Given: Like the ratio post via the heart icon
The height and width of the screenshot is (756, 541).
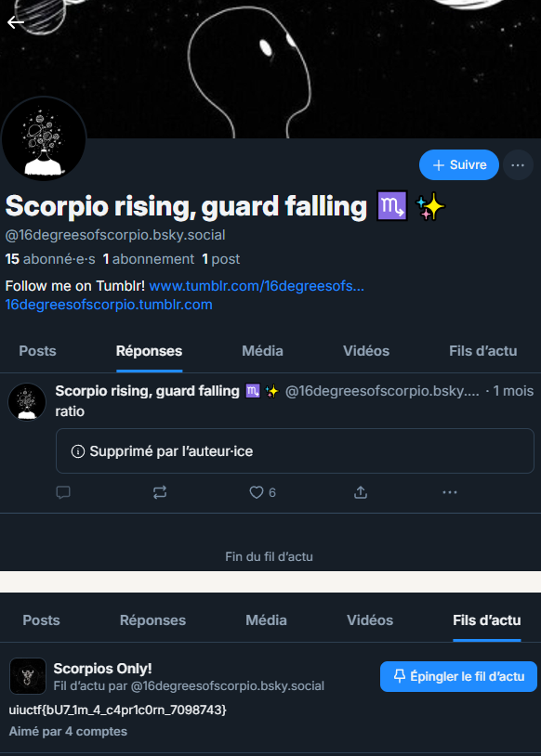Looking at the screenshot, I should coord(257,492).
